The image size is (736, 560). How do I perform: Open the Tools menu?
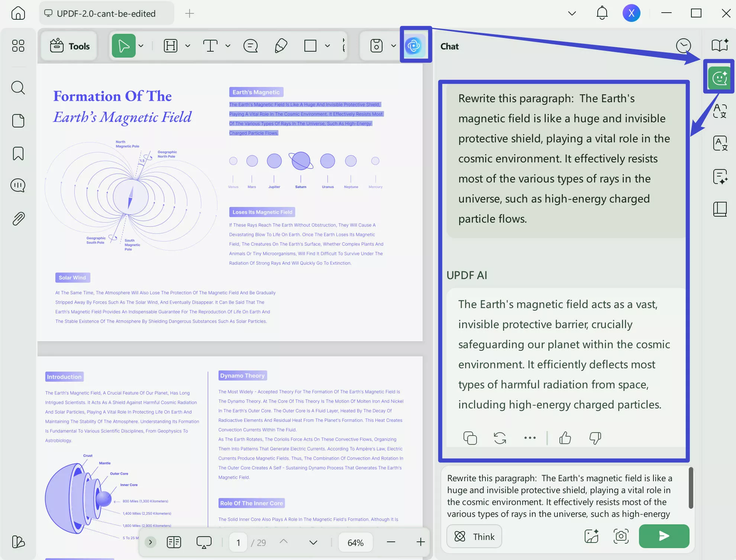coord(69,45)
